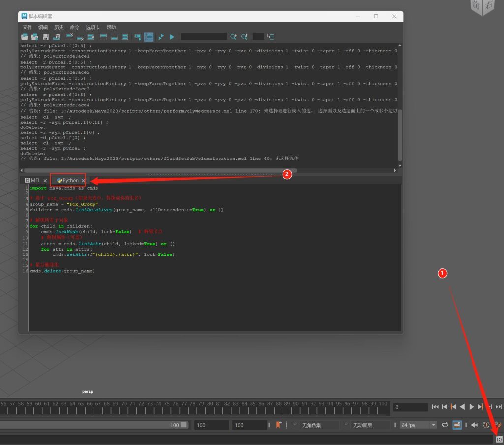Jump to the start of playback range
The height and width of the screenshot is (445, 504).
coord(435,407)
